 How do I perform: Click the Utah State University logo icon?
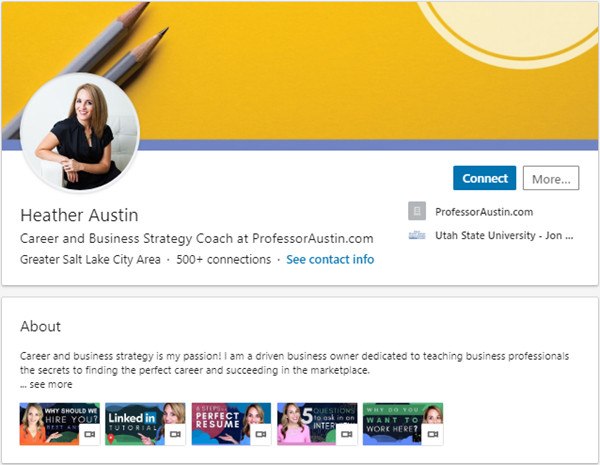point(417,235)
